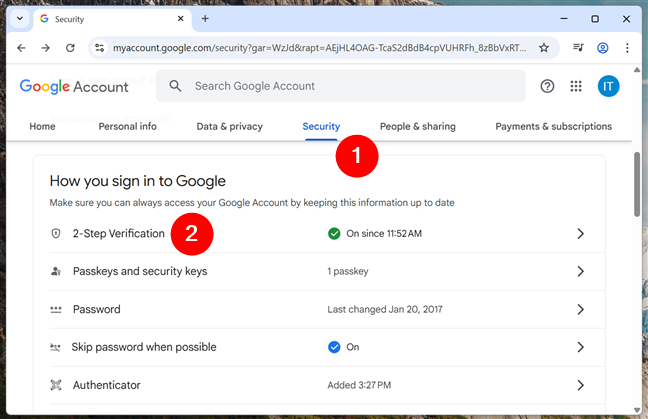
Task: Open Skip password when possible
Action: coord(327,347)
